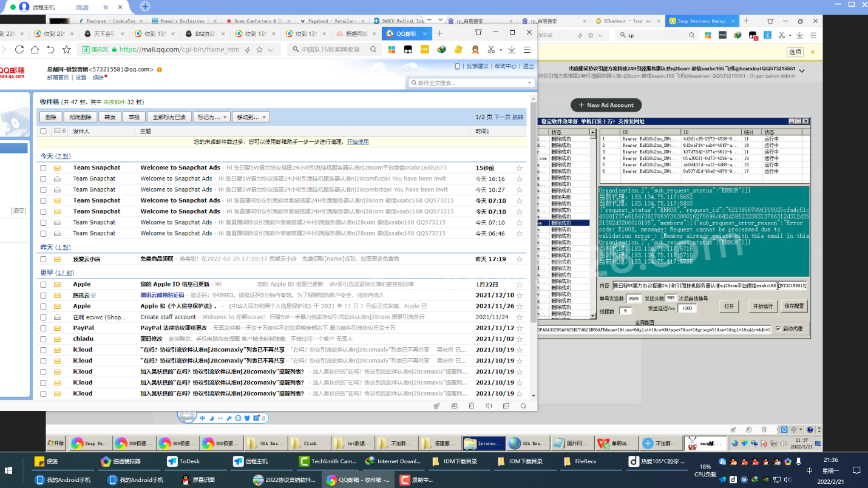The height and width of the screenshot is (488, 868).
Task: Expand the 移动到... dropdown
Action: pos(251,117)
